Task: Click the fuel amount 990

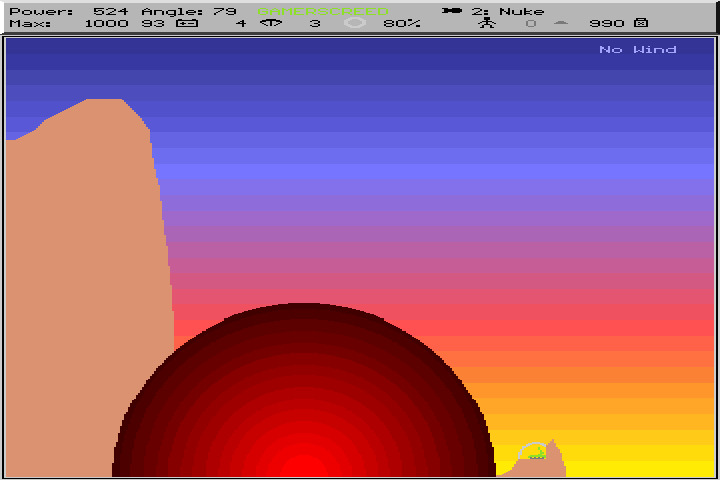Action: pos(607,23)
